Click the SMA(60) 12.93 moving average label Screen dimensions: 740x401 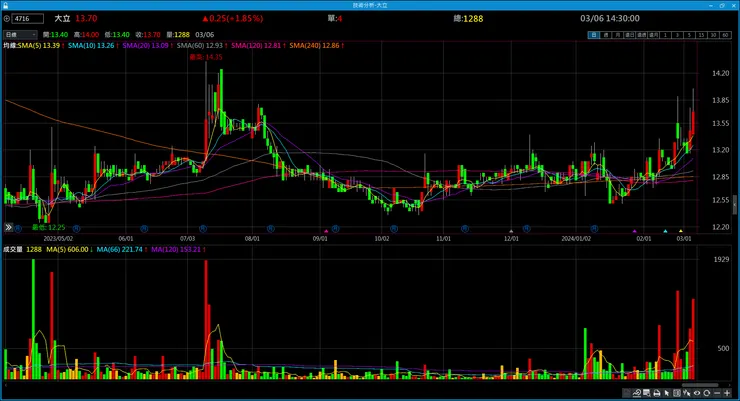click(202, 45)
